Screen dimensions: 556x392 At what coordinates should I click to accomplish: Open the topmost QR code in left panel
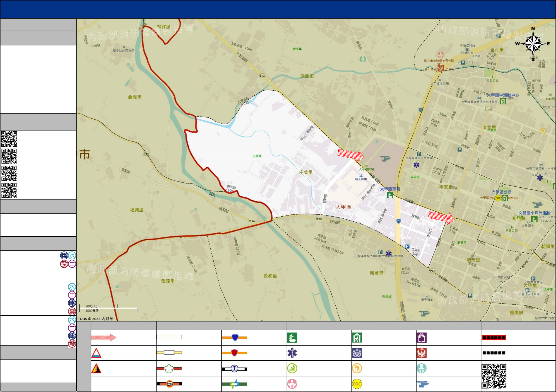coord(9,139)
